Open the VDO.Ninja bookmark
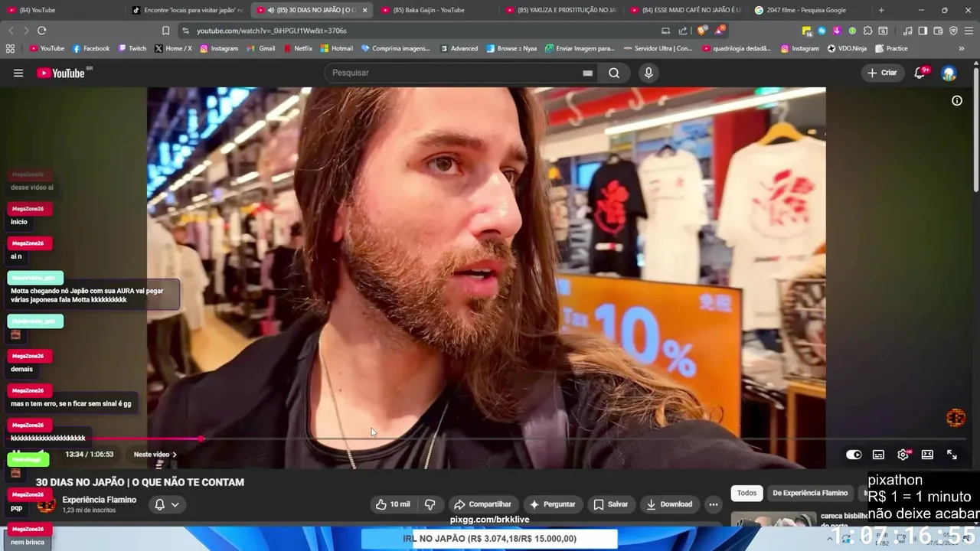This screenshot has width=980, height=551. tap(847, 48)
